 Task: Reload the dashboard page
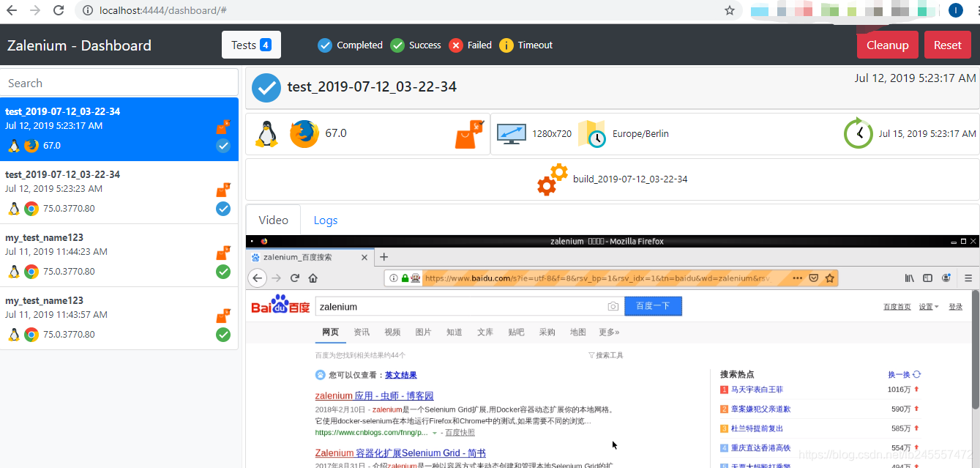pyautogui.click(x=59, y=10)
